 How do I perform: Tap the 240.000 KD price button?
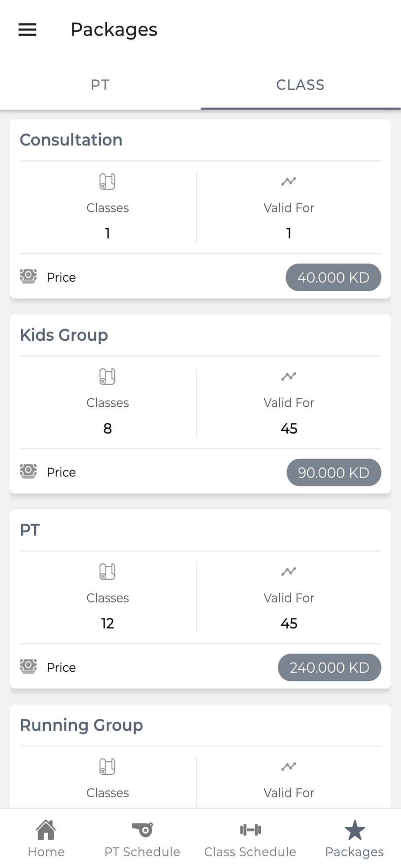pos(329,667)
